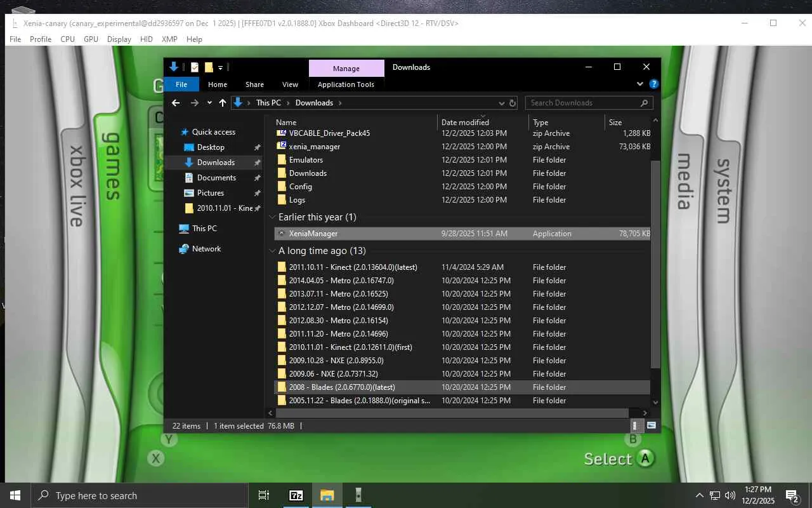Collapse the 'A long time ago (13)' group

[273, 251]
